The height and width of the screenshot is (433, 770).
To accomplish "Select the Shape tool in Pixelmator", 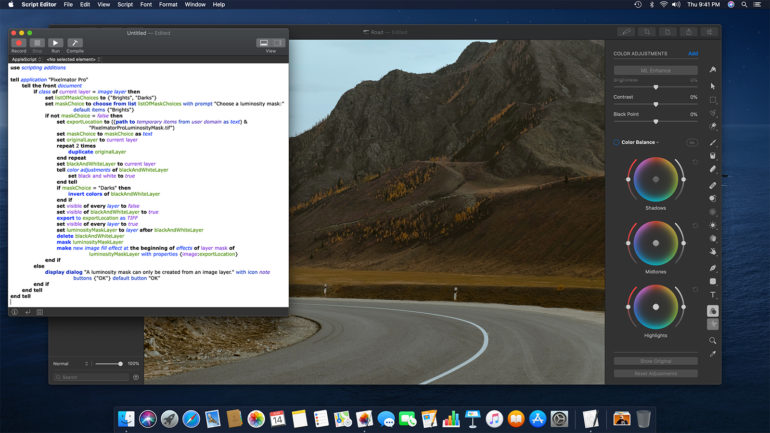I will pos(713,281).
